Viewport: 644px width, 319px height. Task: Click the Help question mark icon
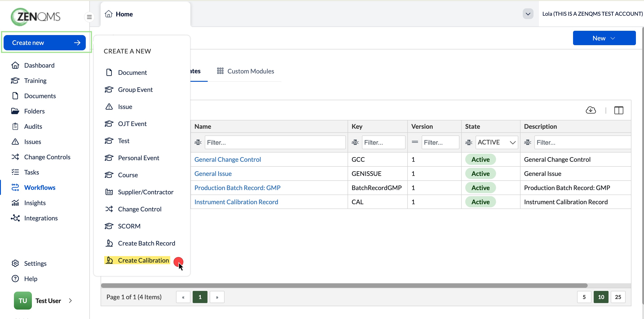[x=15, y=279]
